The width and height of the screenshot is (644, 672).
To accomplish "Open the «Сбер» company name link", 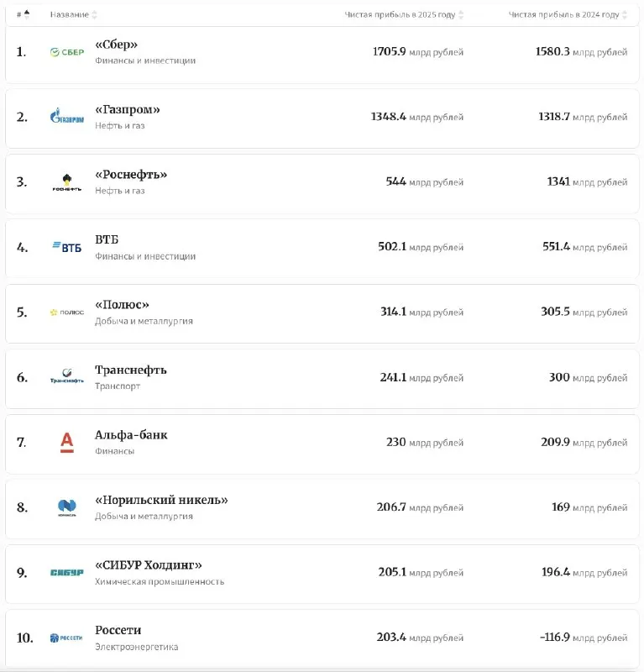I will coord(116,45).
